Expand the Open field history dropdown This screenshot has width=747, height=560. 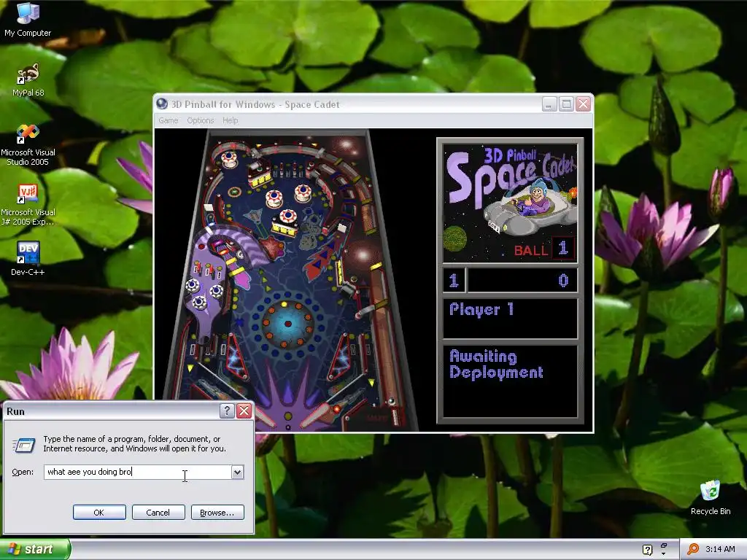tap(237, 472)
